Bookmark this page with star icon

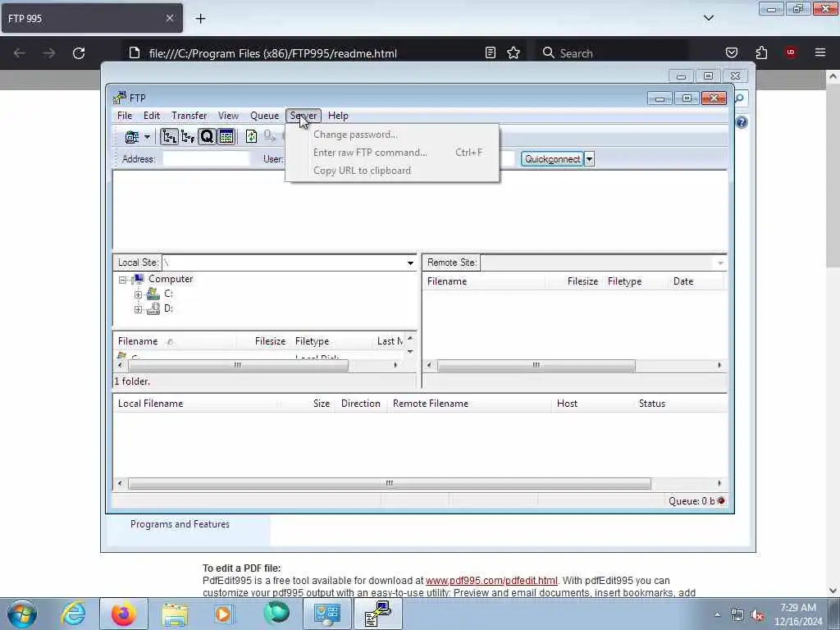[x=514, y=53]
